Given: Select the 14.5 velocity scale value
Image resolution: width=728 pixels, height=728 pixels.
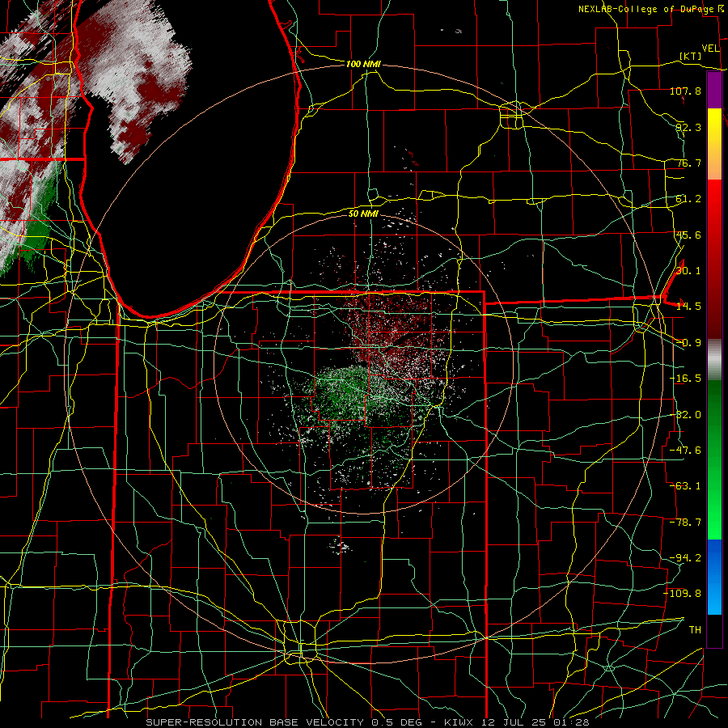Looking at the screenshot, I should [x=688, y=307].
